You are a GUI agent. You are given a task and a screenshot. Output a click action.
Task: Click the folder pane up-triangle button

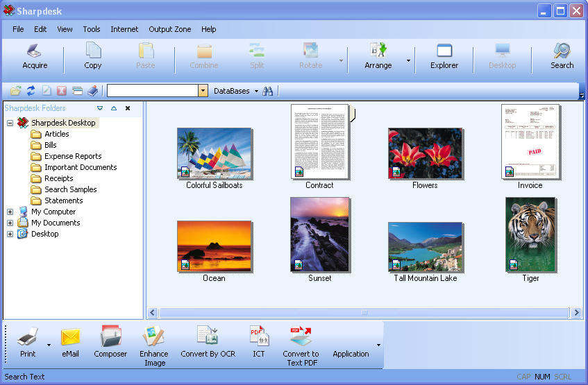114,108
